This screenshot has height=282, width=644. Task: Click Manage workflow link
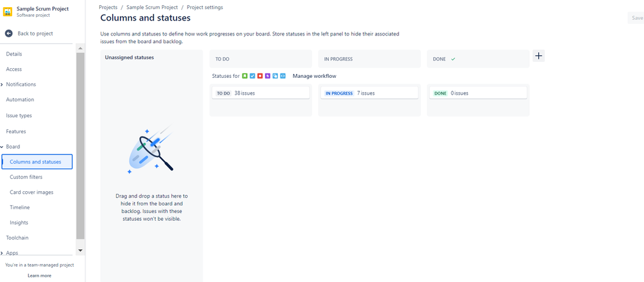[315, 76]
